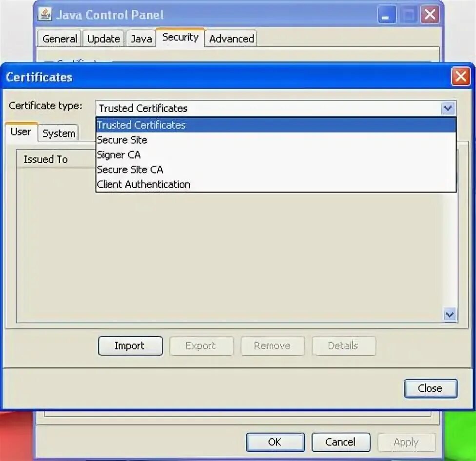Click Apply in Java Control Panel
This screenshot has height=461, width=476.
pyautogui.click(x=406, y=442)
